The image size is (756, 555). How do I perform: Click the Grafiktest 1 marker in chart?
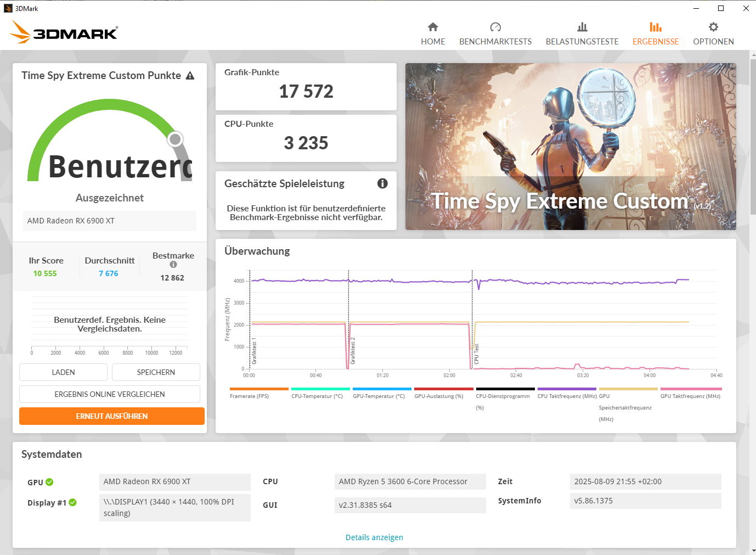(254, 352)
